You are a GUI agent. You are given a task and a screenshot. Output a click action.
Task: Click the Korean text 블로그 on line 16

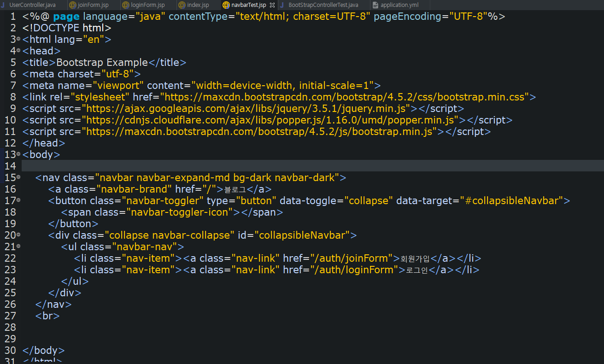235,189
